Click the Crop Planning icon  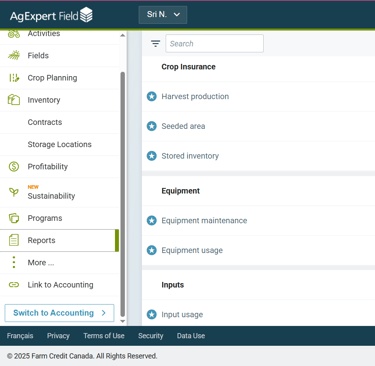click(x=14, y=78)
